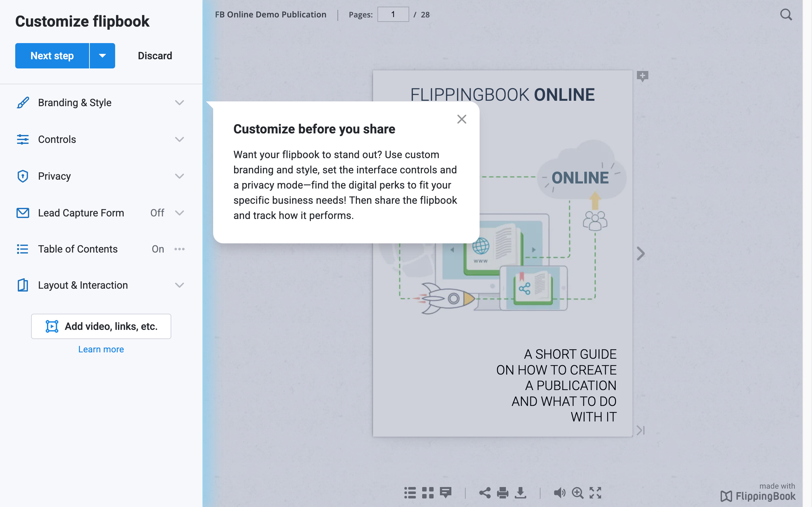Open Table of Contents options via ellipsis

tap(180, 249)
